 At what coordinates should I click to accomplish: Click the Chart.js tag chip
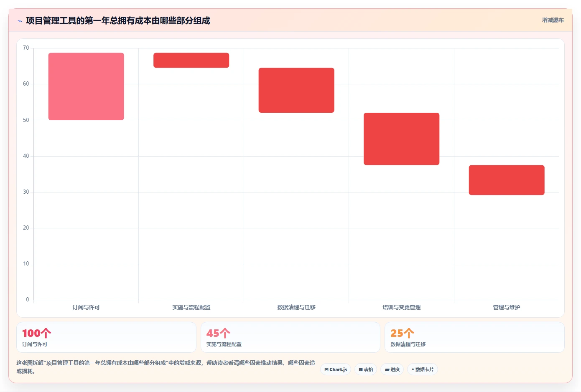[x=336, y=369]
